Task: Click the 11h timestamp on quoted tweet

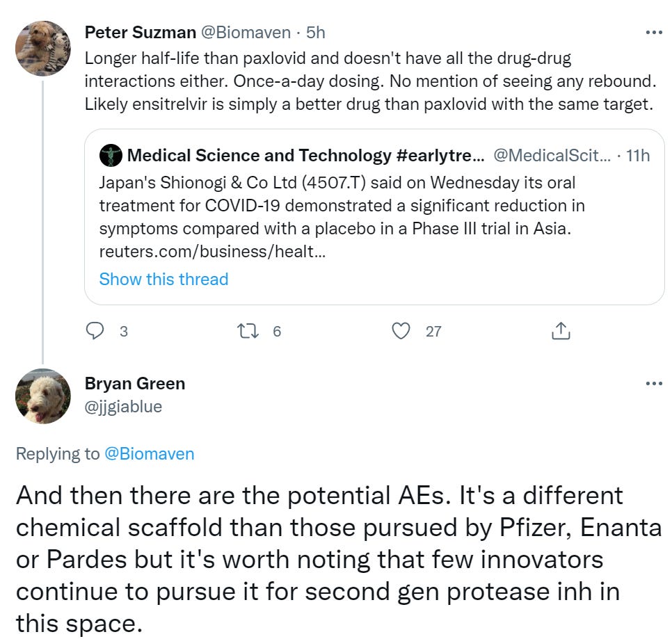Action: click(638, 156)
